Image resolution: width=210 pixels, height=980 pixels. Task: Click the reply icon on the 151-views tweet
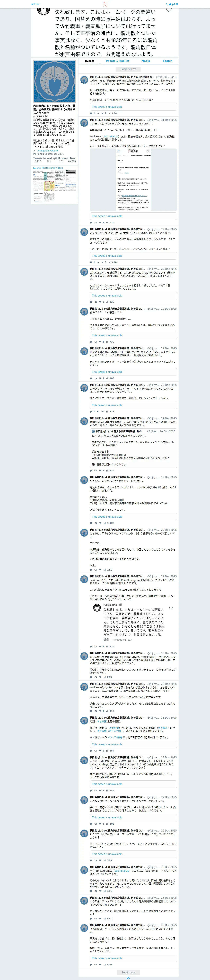pyautogui.click(x=91, y=570)
